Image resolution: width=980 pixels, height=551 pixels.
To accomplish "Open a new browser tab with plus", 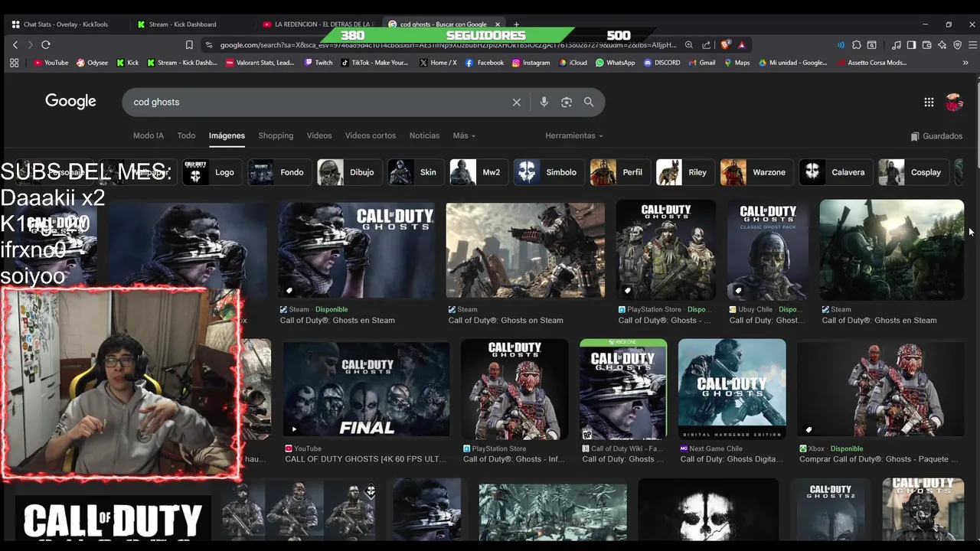I will [x=516, y=24].
